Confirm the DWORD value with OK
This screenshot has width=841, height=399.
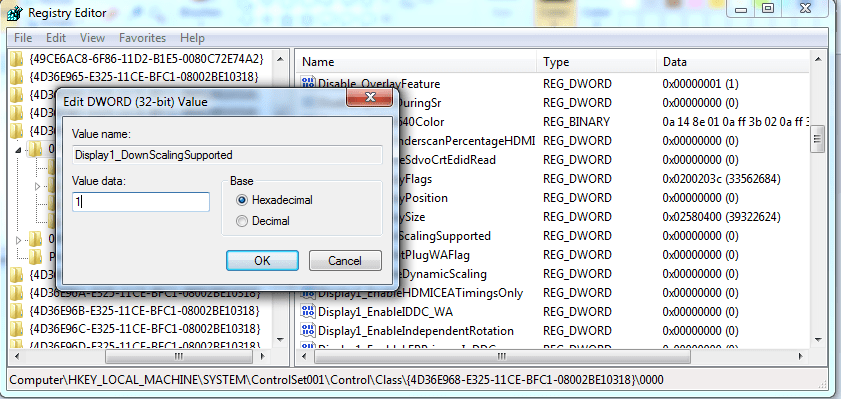[262, 261]
